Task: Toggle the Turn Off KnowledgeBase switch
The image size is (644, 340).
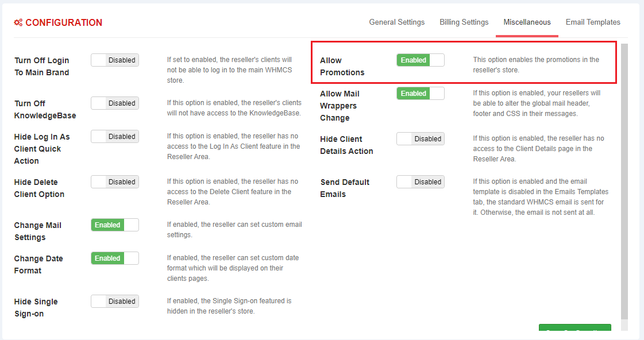Action: (115, 103)
